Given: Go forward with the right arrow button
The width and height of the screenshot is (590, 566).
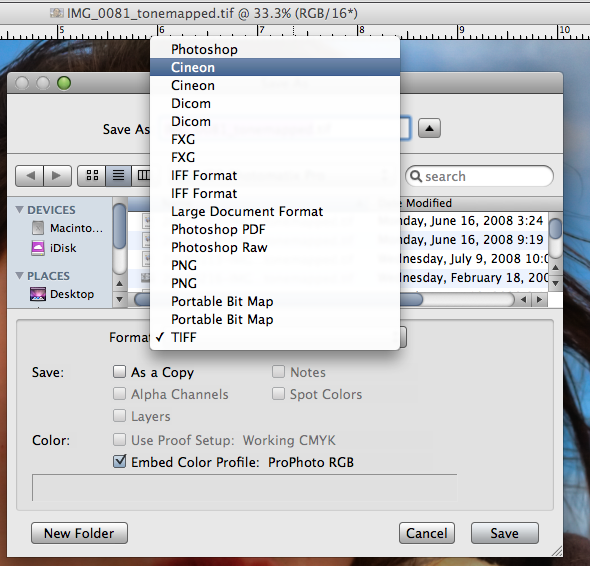Looking at the screenshot, I should click(57, 176).
